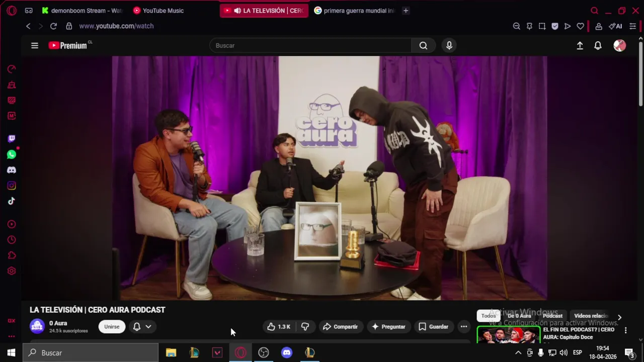Open a new browser tab
This screenshot has height=362, width=644.
[406, 11]
